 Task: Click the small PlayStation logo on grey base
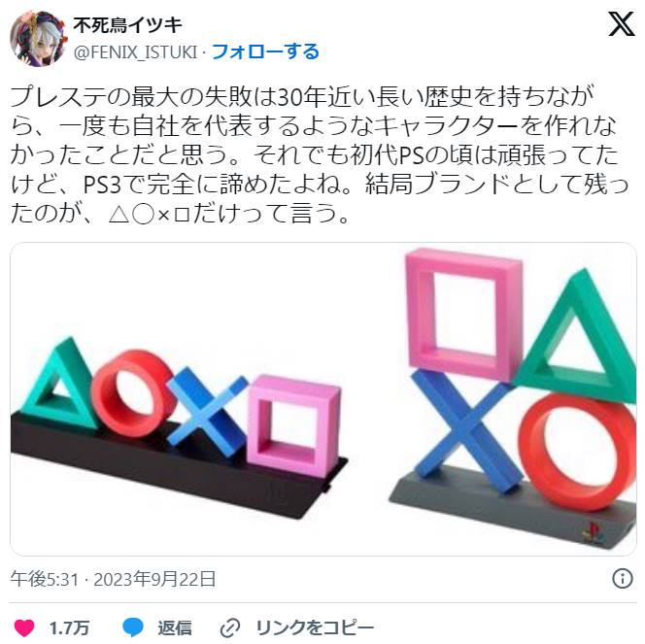[x=592, y=533]
